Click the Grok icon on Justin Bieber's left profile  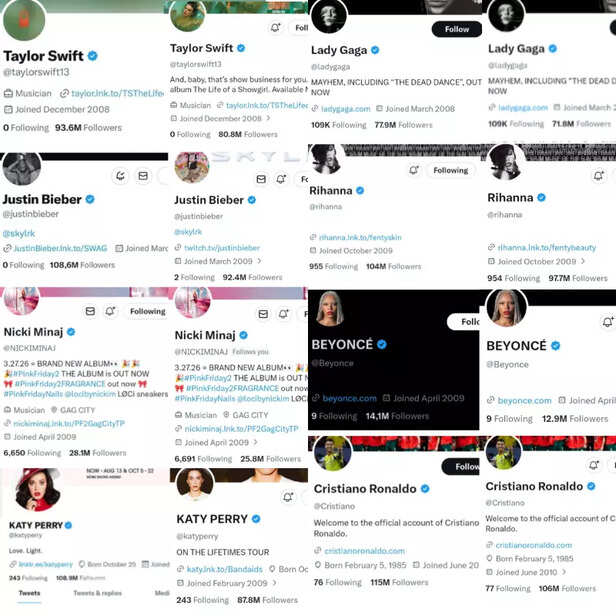click(x=120, y=176)
